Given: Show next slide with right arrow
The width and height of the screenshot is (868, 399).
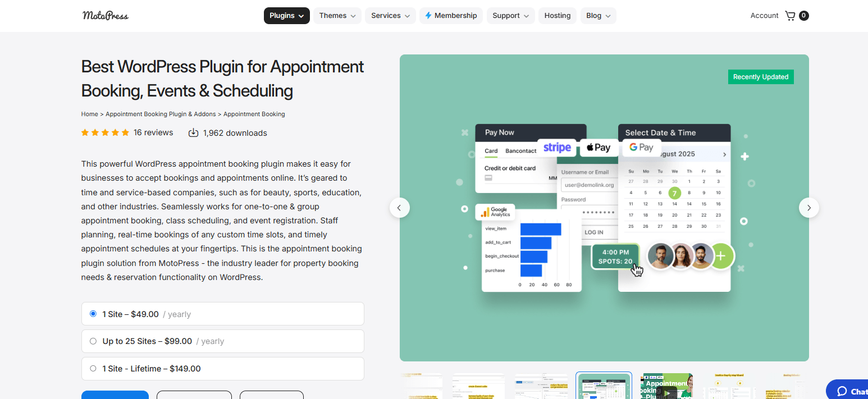Looking at the screenshot, I should (x=809, y=208).
